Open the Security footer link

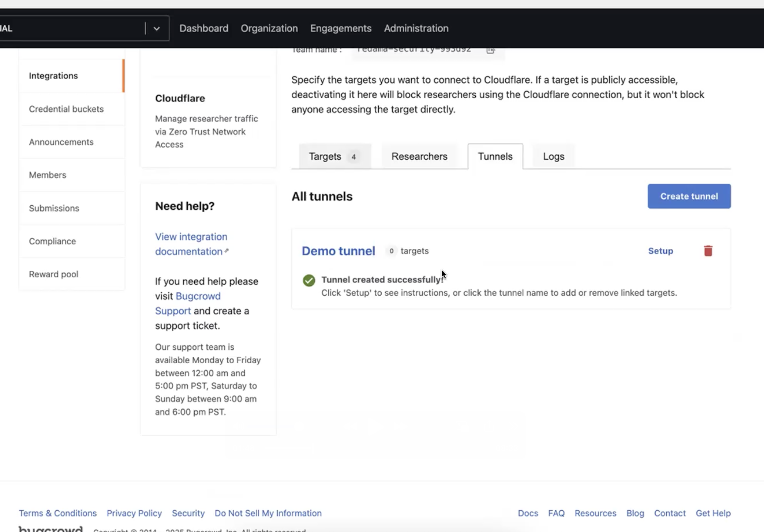click(x=188, y=513)
